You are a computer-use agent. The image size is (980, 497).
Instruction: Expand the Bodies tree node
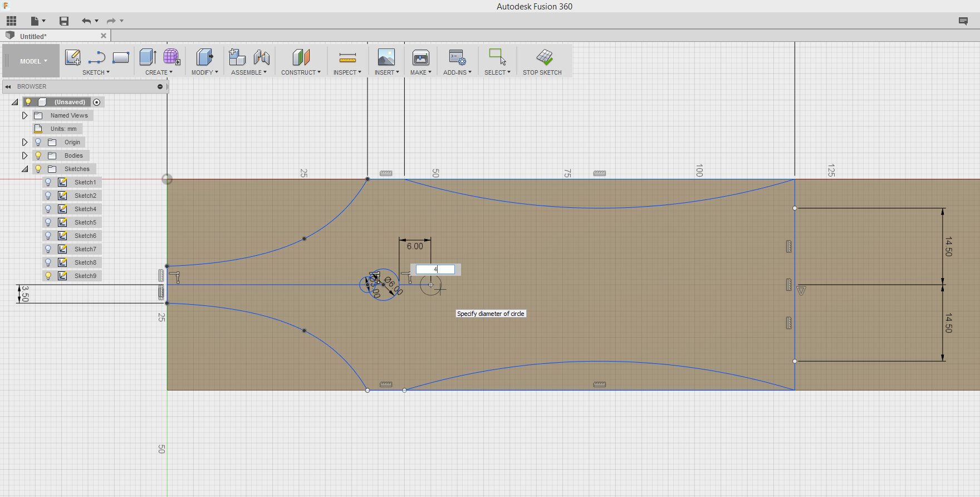pyautogui.click(x=24, y=155)
